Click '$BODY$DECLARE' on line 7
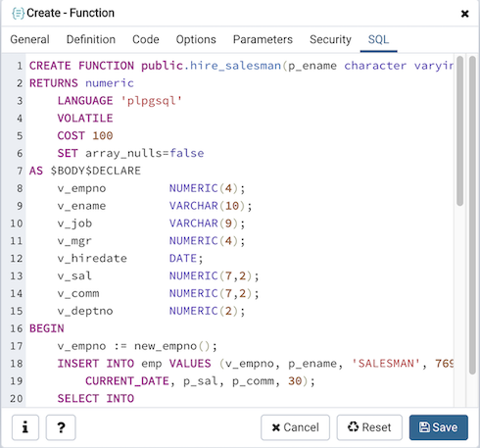This screenshot has width=480, height=448. 96,171
